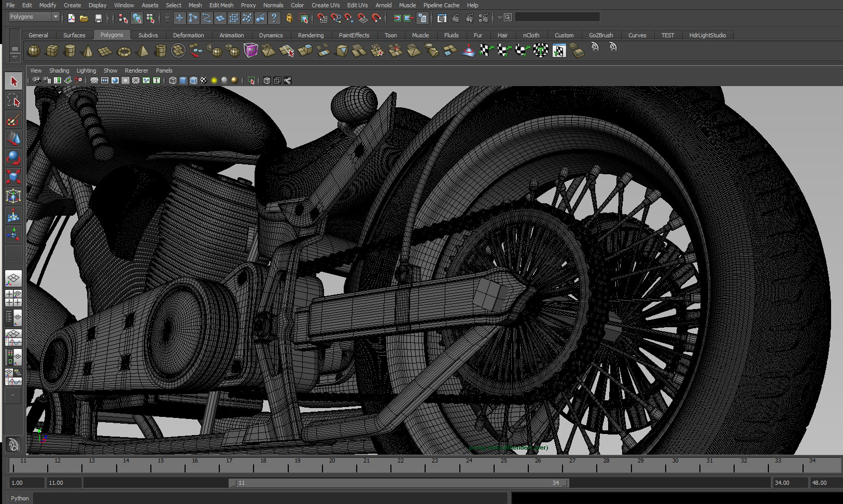This screenshot has width=843, height=504.
Task: Switch to the Rendering shelf tab
Action: pos(311,35)
